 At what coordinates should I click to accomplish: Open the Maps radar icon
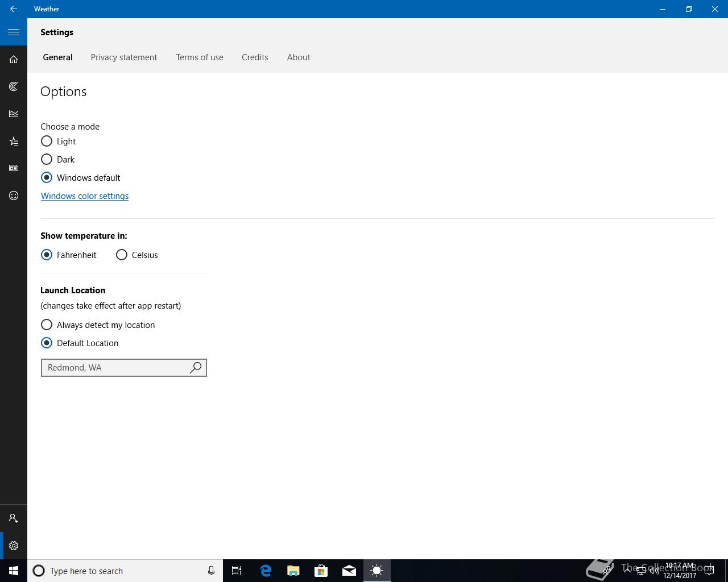point(14,86)
